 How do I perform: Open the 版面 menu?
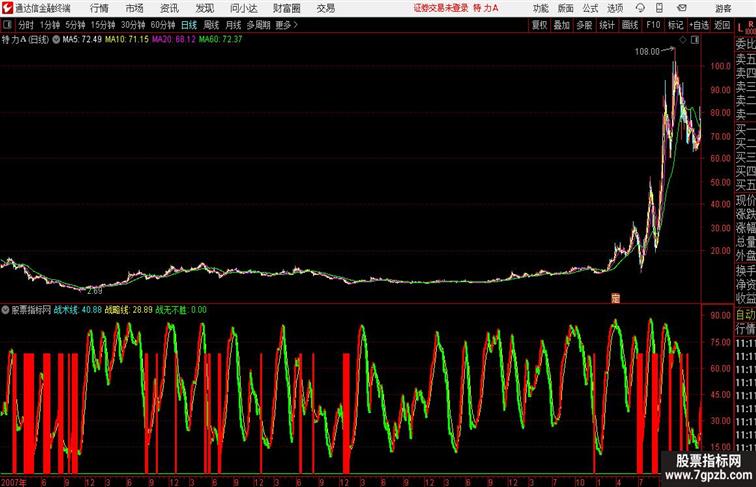566,8
